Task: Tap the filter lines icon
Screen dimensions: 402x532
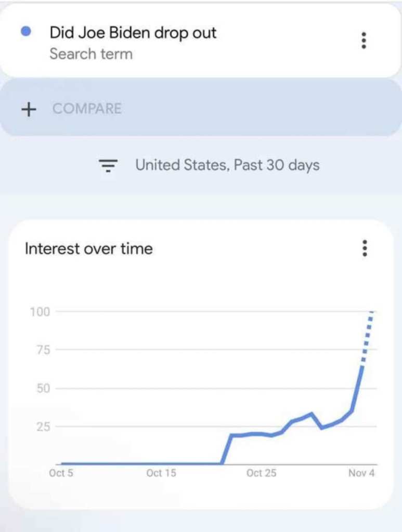Action: [x=108, y=166]
